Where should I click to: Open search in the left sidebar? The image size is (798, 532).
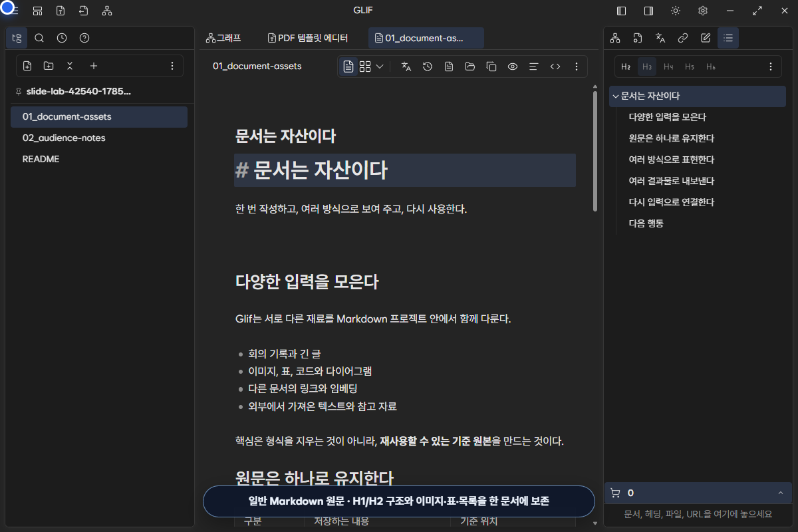coord(39,38)
